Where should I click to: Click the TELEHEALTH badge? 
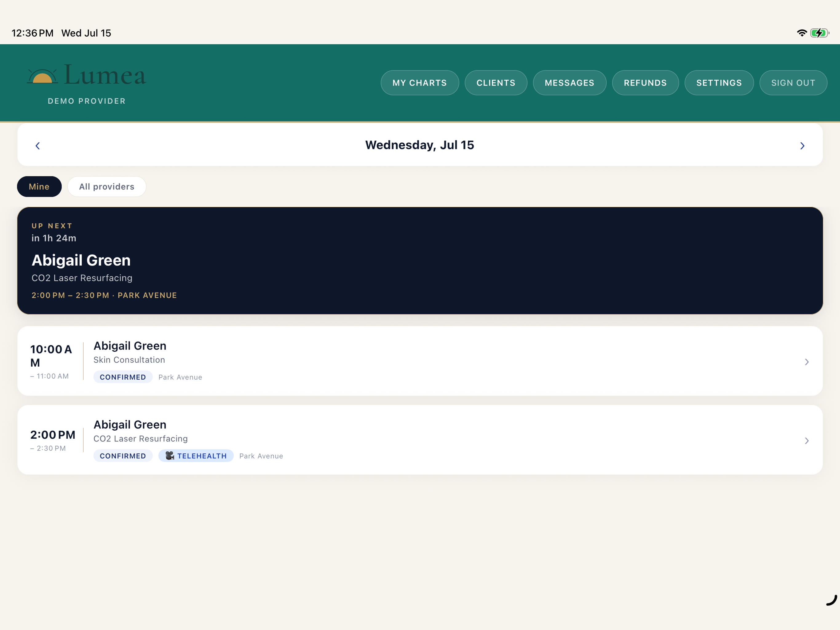click(196, 456)
